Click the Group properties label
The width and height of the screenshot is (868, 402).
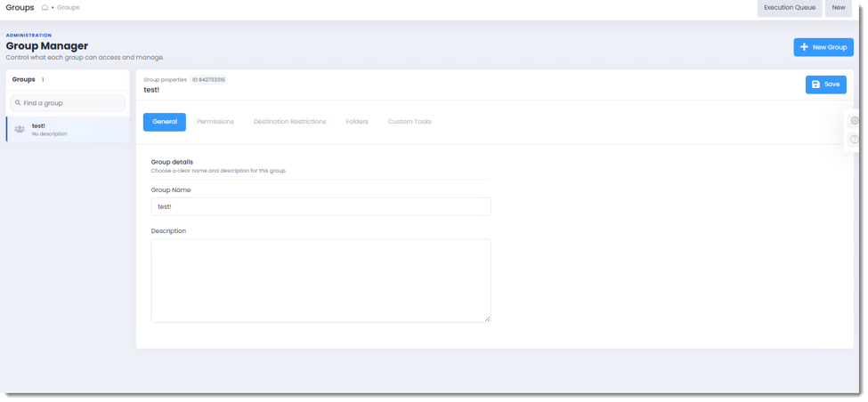(165, 80)
